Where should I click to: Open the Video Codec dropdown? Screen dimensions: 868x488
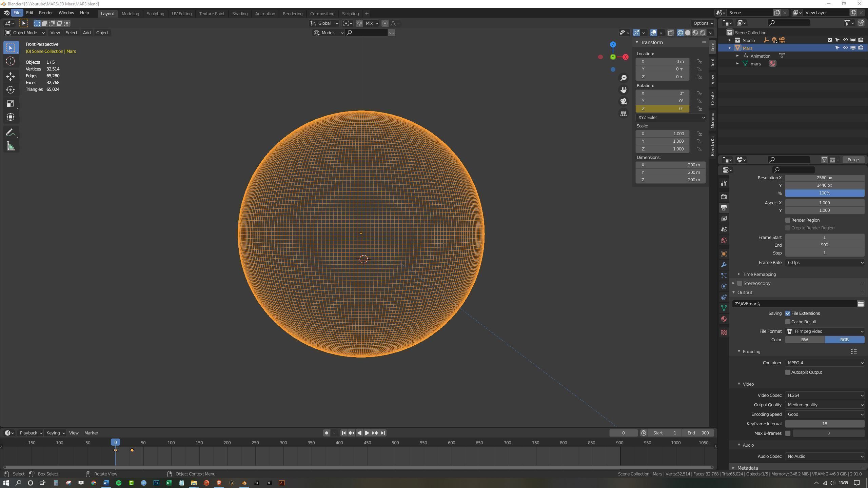824,395
